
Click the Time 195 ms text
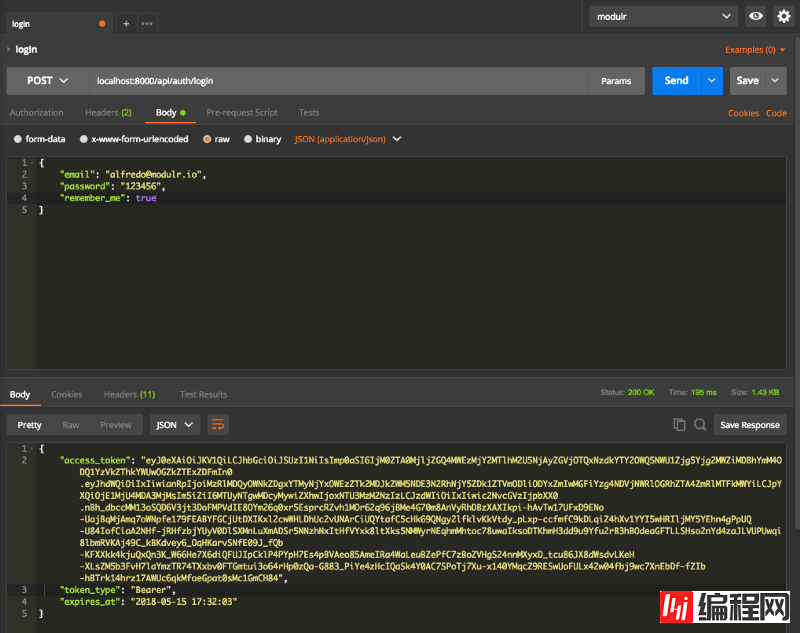coord(692,392)
